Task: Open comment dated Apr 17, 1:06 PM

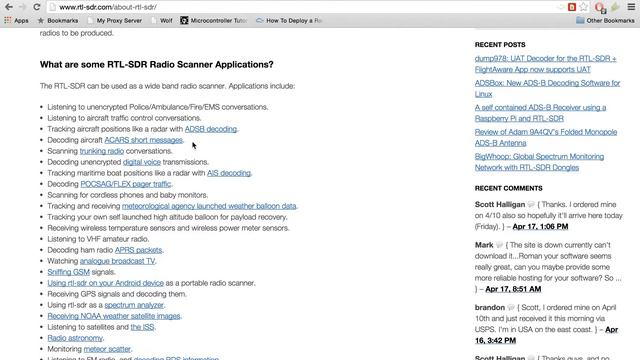Action: click(540, 227)
